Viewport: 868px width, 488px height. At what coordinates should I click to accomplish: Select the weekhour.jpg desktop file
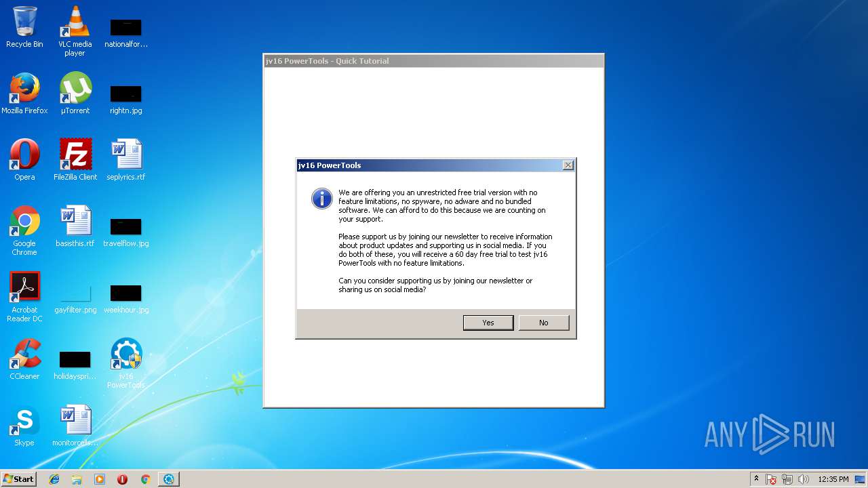[x=126, y=298]
